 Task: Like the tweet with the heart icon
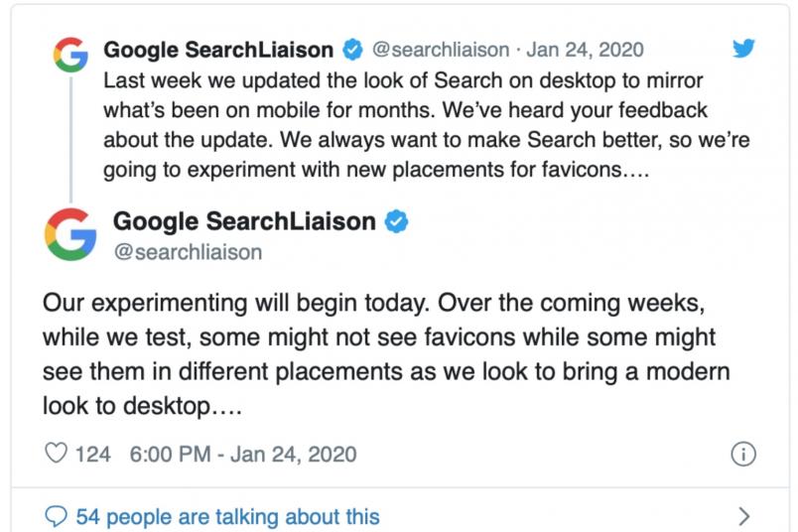point(56,453)
